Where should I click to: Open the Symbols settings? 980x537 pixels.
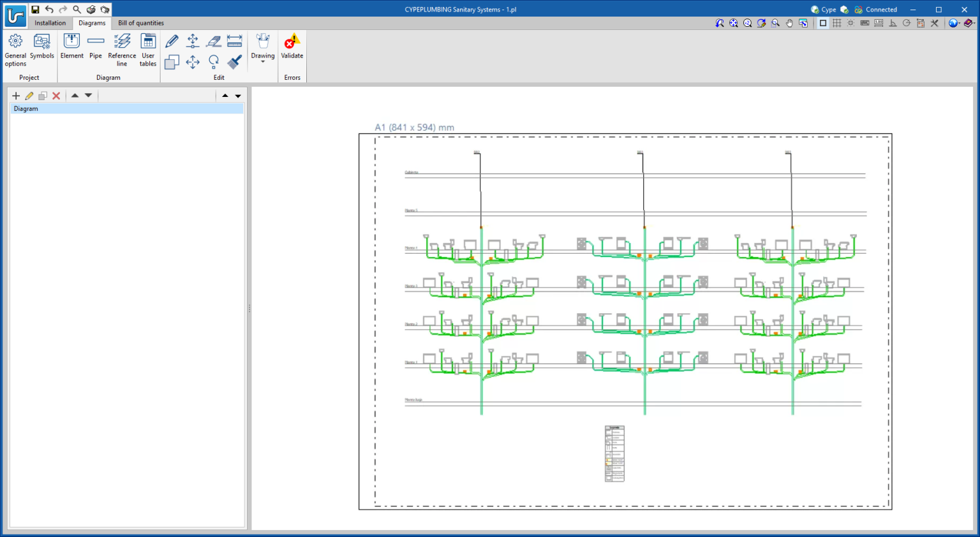(x=41, y=48)
